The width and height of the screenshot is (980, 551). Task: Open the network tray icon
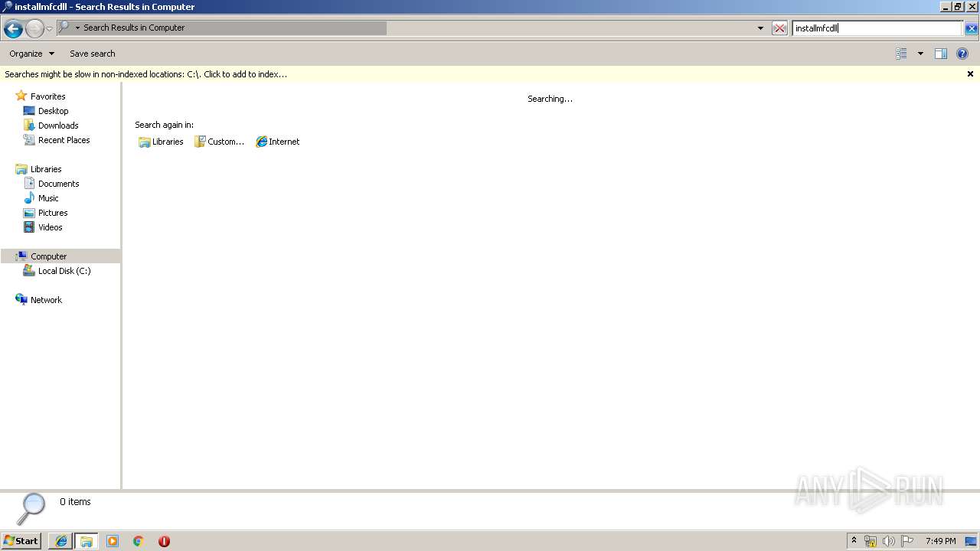point(871,541)
